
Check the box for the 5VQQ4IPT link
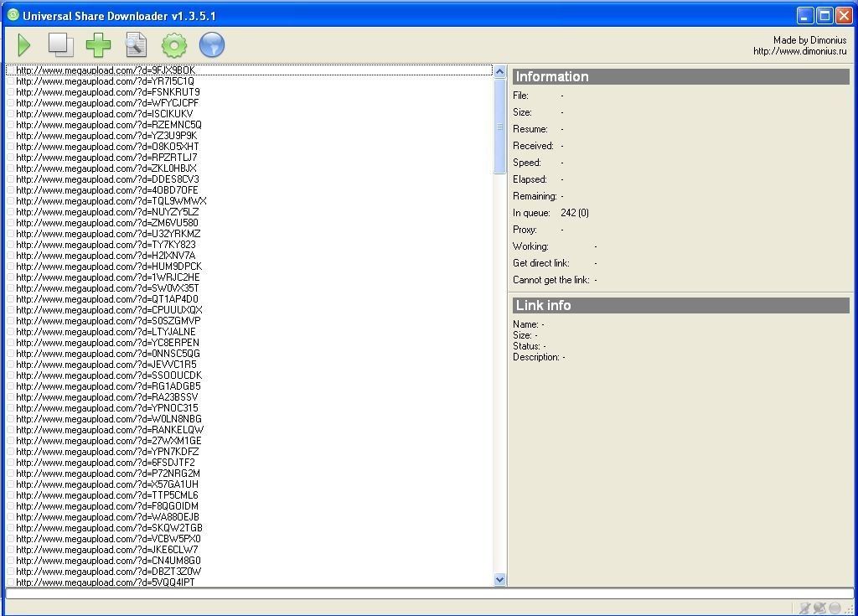coord(10,582)
